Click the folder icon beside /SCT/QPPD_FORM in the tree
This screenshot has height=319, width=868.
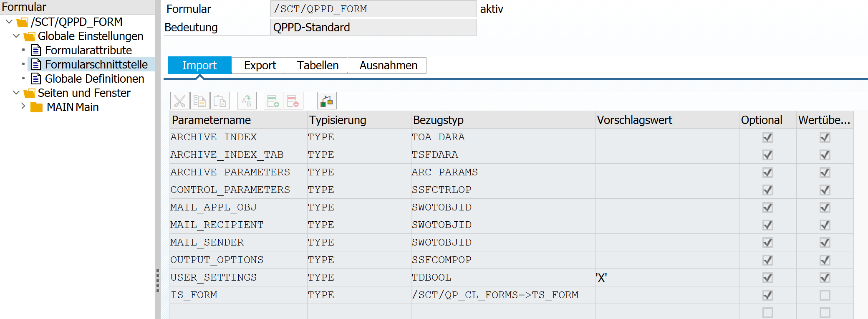coord(22,22)
